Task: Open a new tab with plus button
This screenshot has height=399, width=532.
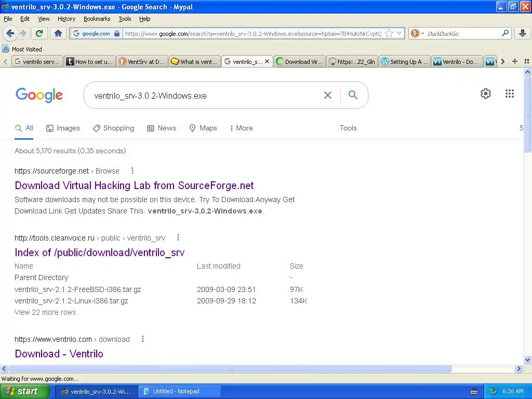Action: tap(515, 61)
